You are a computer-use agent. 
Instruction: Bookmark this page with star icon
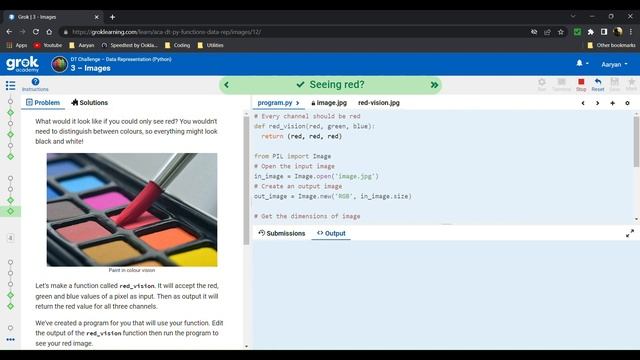pos(561,32)
